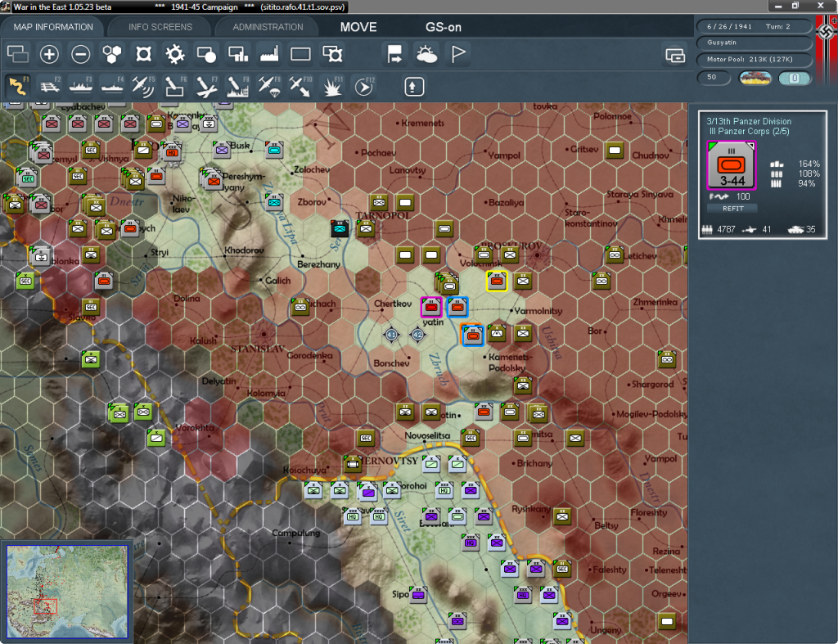Zoom in the map with plus icon
This screenshot has height=644, width=838.
coord(49,54)
